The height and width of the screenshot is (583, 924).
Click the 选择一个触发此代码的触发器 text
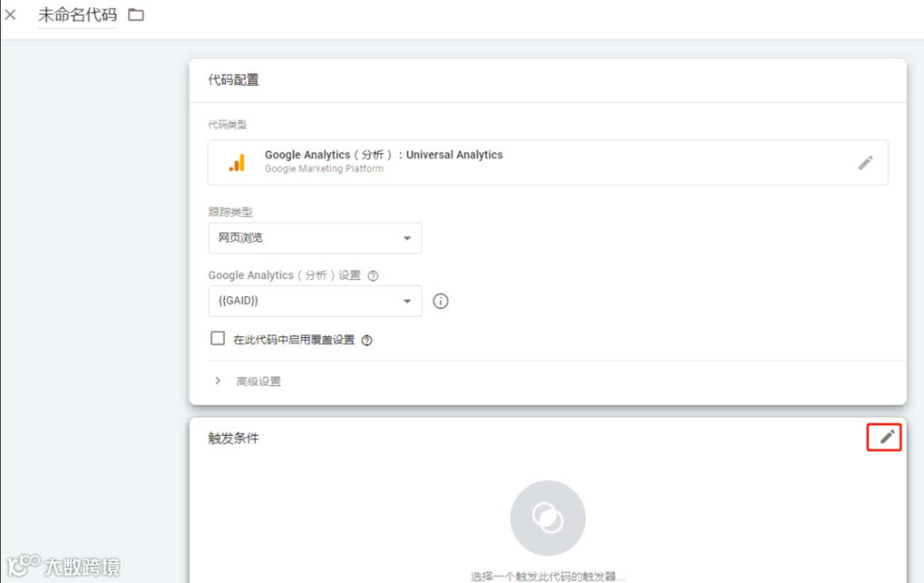(x=547, y=576)
